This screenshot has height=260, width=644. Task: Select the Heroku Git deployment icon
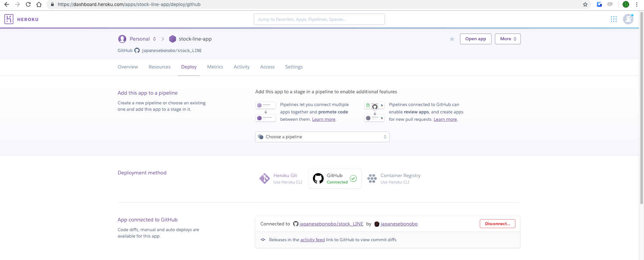[x=265, y=178]
